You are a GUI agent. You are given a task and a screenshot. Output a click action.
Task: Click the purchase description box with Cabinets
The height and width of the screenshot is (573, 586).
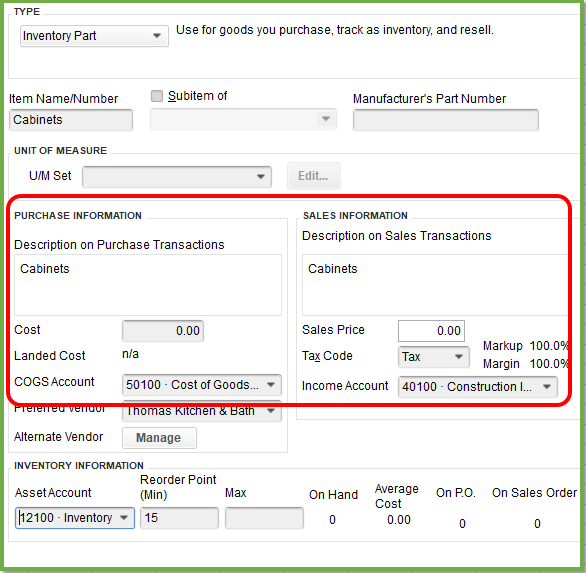coord(148,285)
